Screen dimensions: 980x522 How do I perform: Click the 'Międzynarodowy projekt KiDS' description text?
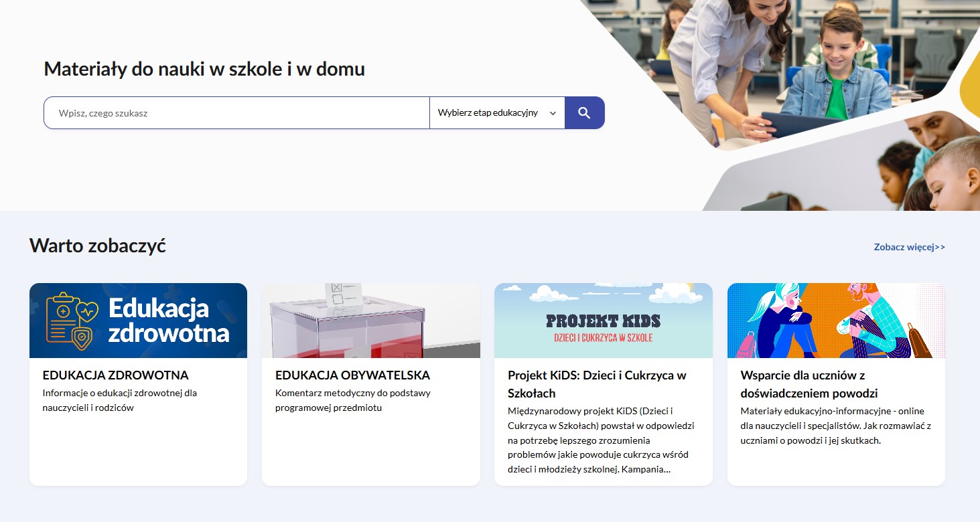point(602,440)
